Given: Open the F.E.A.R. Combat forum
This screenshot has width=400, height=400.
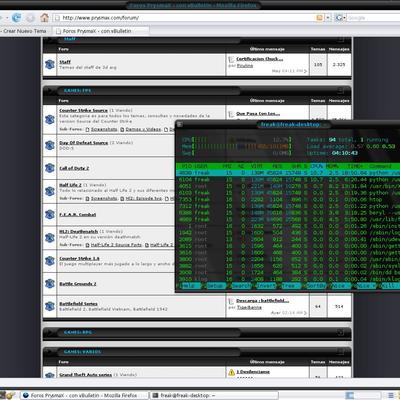Looking at the screenshot, I should (x=78, y=215).
